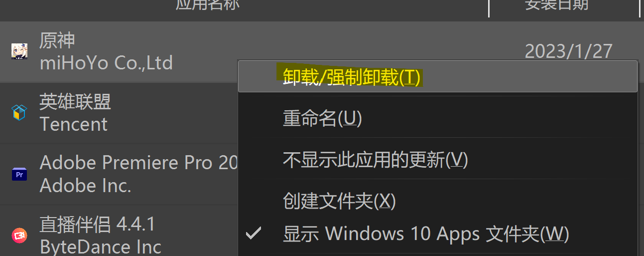
Task: Click the Adobe Premiere Pro Pr icon
Action: pos(19,175)
